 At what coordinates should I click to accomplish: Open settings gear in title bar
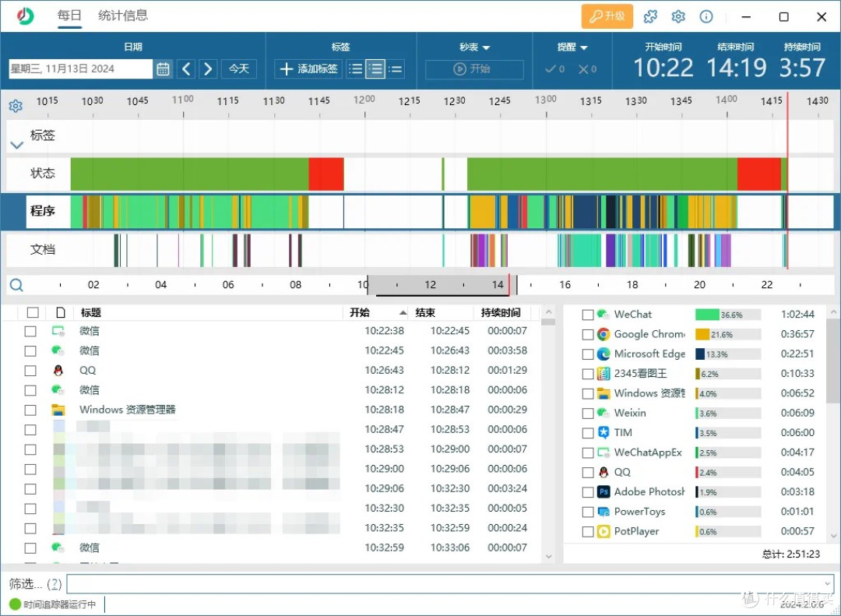pyautogui.click(x=678, y=16)
